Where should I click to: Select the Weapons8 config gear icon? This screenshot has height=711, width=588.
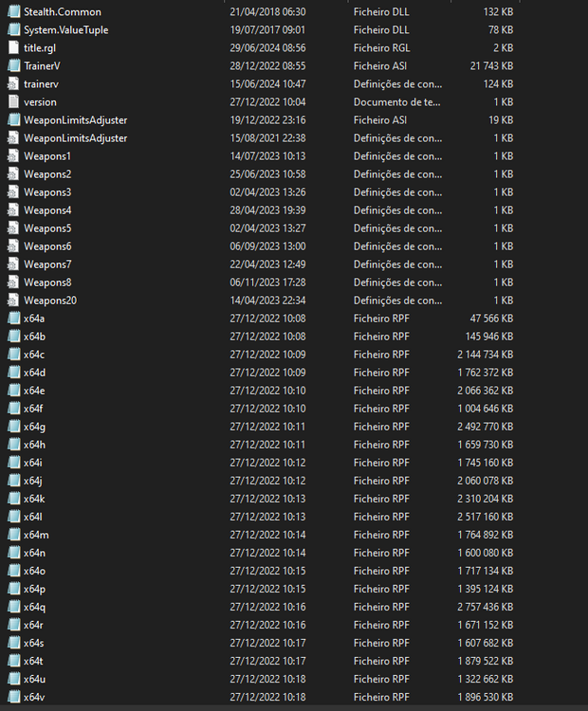(13, 283)
